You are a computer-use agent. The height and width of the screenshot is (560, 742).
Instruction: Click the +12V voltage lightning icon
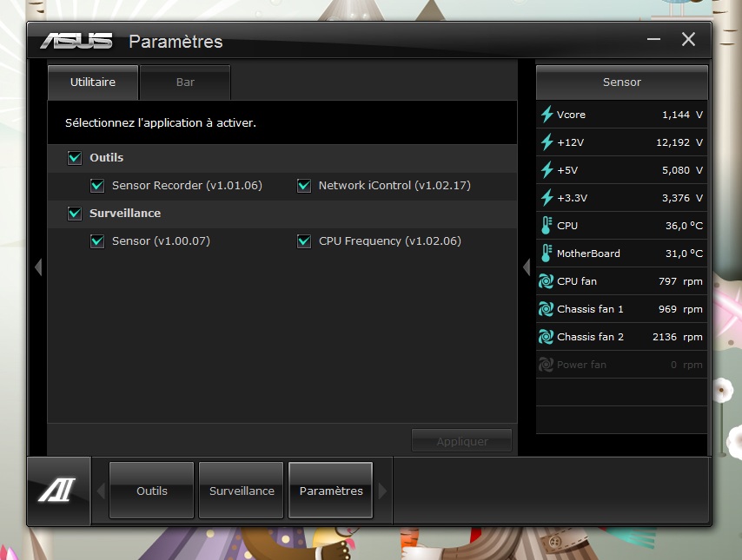tap(547, 142)
